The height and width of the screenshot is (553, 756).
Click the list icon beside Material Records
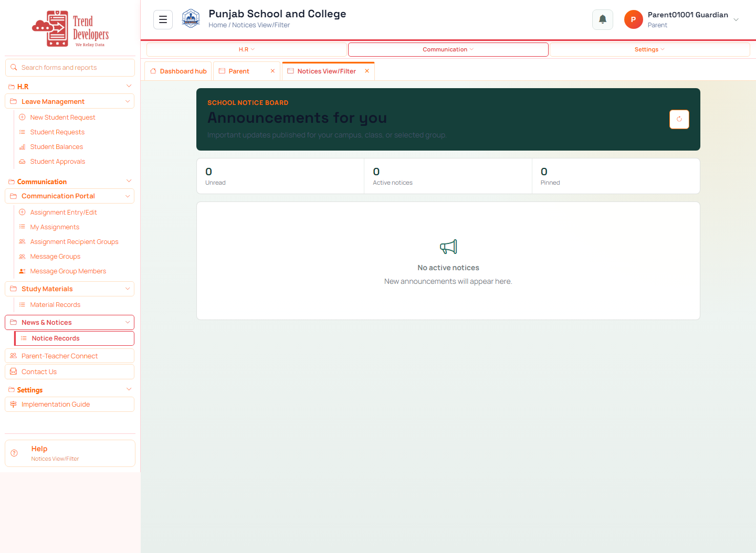(22, 304)
